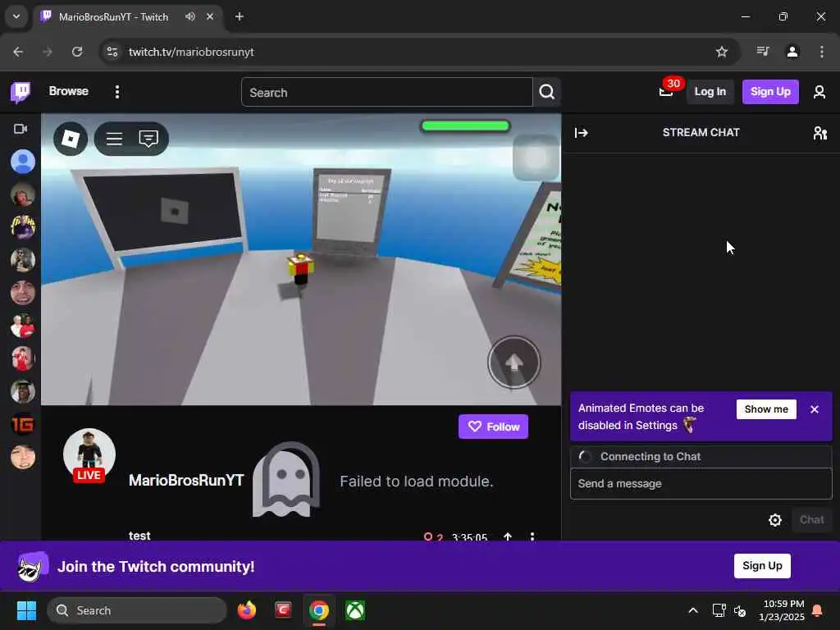Open the Roblox hamburger menu in the stream
The width and height of the screenshot is (840, 630).
coord(114,139)
